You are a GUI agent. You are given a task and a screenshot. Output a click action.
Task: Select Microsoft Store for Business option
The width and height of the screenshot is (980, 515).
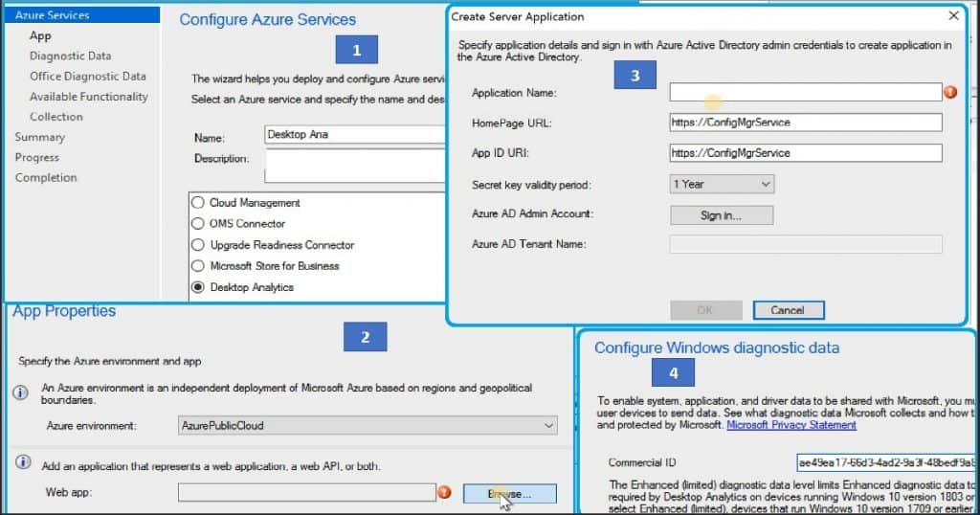(x=198, y=265)
